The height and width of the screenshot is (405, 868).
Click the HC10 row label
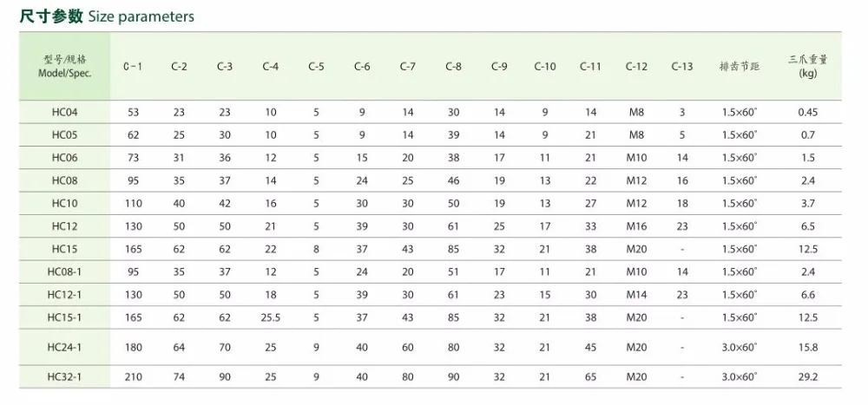(65, 203)
